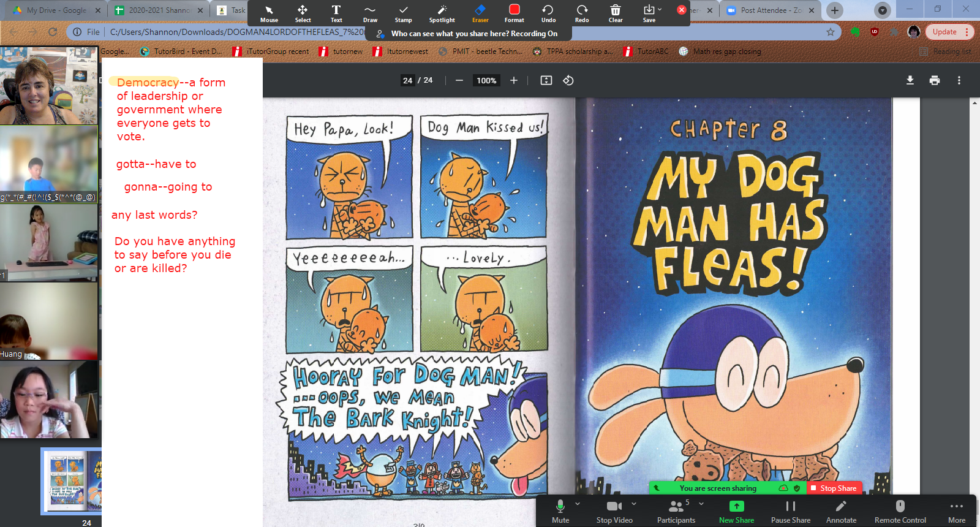
Task: Start a New Share
Action: pyautogui.click(x=736, y=511)
